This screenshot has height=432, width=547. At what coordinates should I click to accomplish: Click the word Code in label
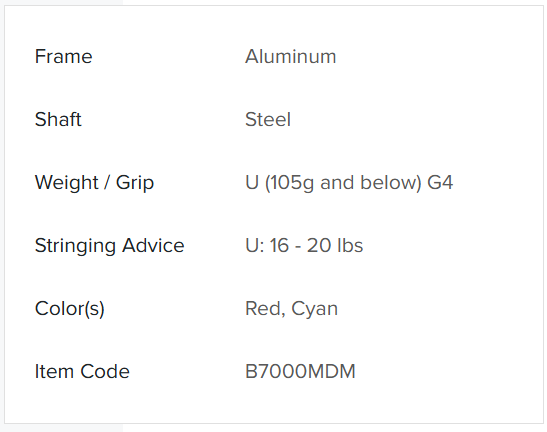click(105, 371)
